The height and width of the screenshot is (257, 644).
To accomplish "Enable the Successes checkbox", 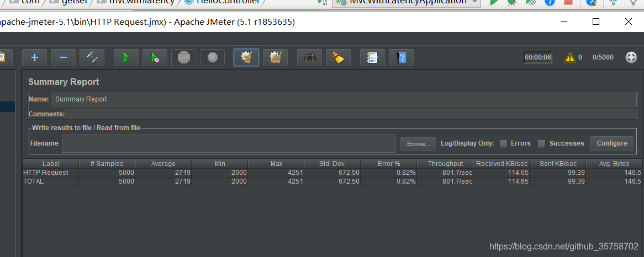I will (542, 143).
